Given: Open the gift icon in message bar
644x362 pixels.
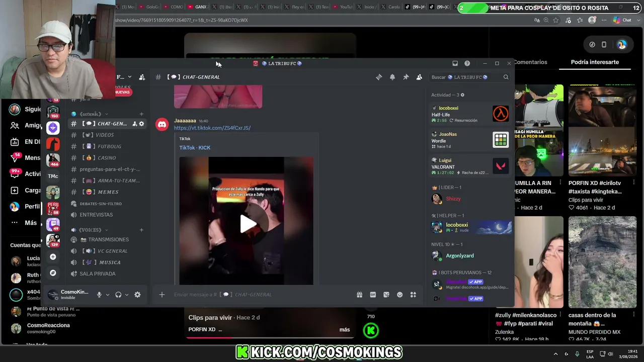Looking at the screenshot, I should (x=359, y=295).
